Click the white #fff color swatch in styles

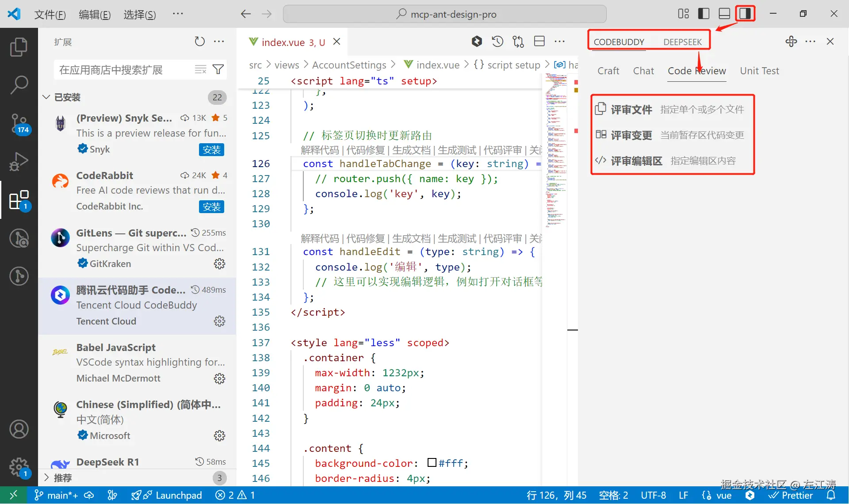[432, 463]
